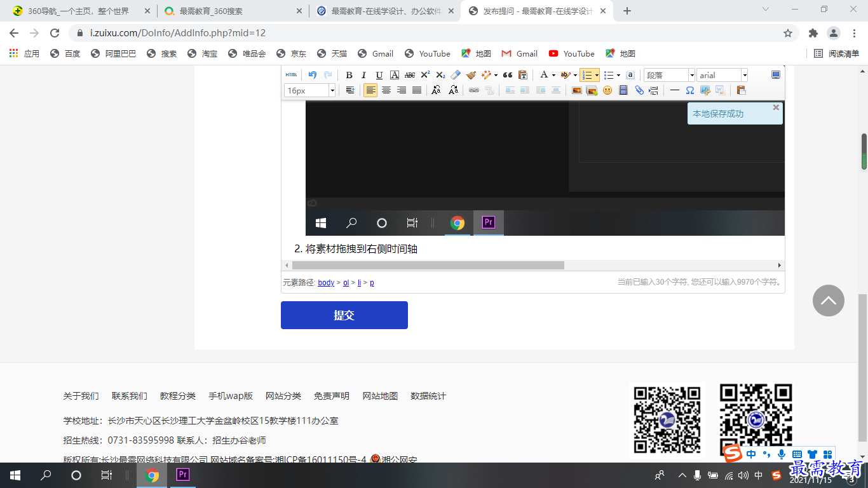Insert video film icon
868x488 pixels.
pos(623,90)
